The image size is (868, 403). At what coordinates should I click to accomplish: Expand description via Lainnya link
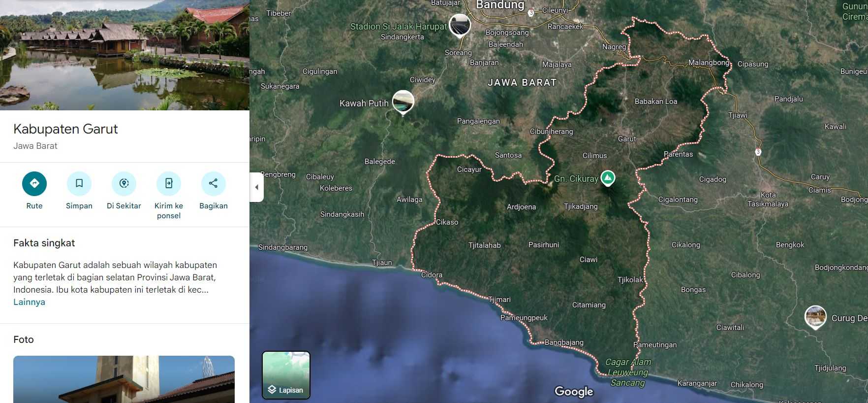pyautogui.click(x=29, y=302)
